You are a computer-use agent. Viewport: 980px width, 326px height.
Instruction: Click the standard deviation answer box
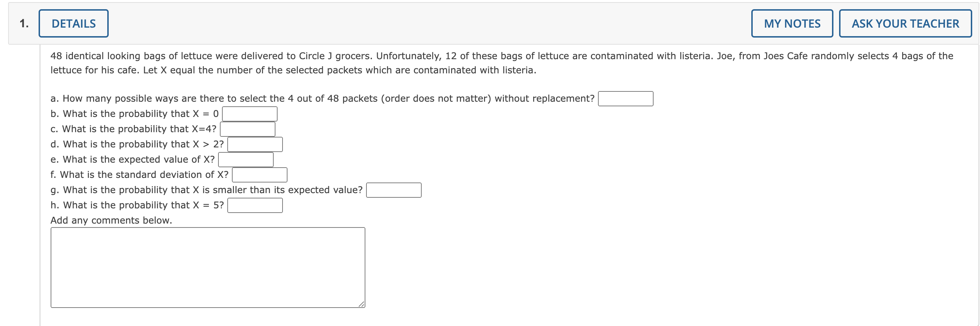pos(260,174)
